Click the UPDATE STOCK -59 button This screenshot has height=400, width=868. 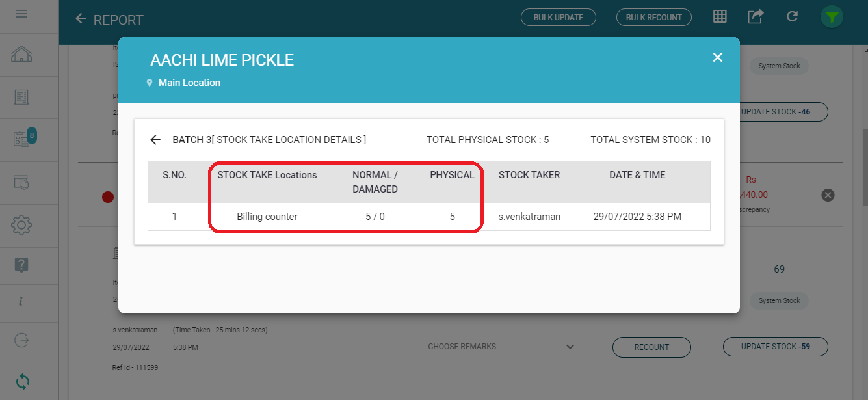click(x=776, y=347)
